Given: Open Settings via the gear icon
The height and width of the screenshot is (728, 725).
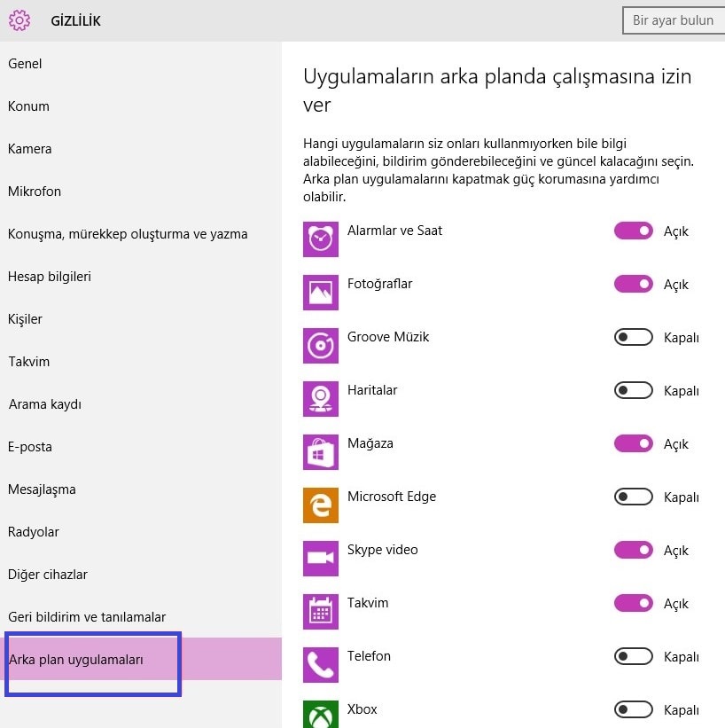Looking at the screenshot, I should click(19, 20).
